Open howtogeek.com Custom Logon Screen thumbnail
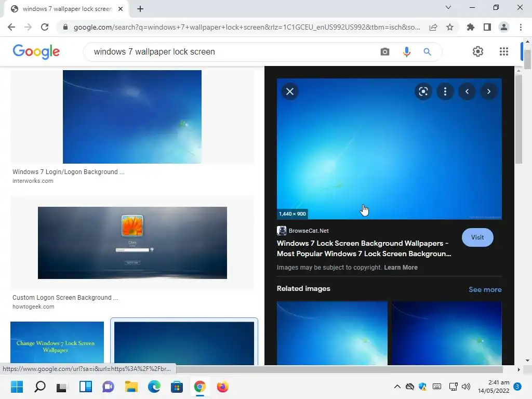 [x=132, y=243]
